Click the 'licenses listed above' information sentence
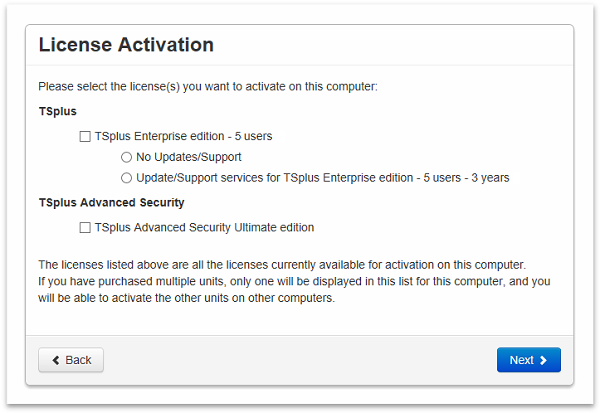This screenshot has height=413, width=600. [x=281, y=264]
